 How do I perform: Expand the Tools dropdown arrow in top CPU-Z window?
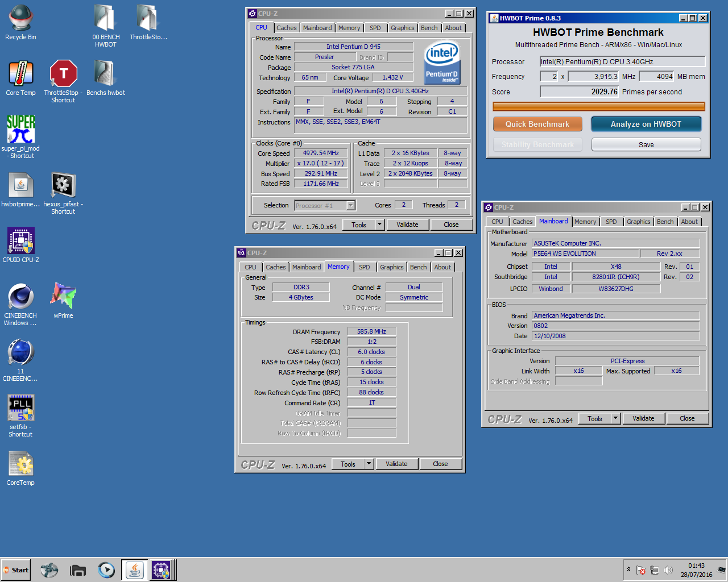(379, 225)
